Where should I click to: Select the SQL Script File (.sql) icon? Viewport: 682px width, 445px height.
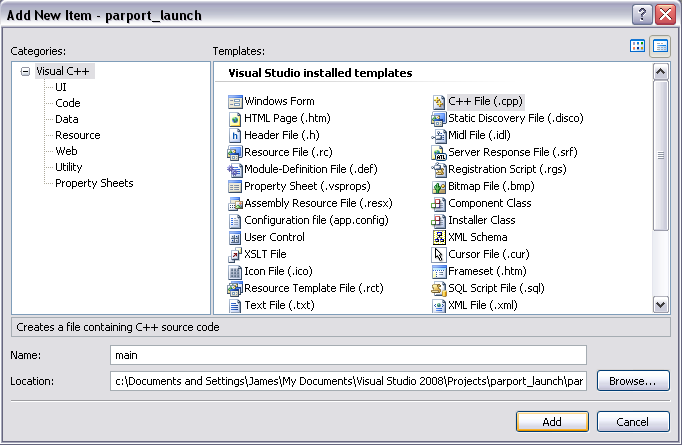pos(439,288)
